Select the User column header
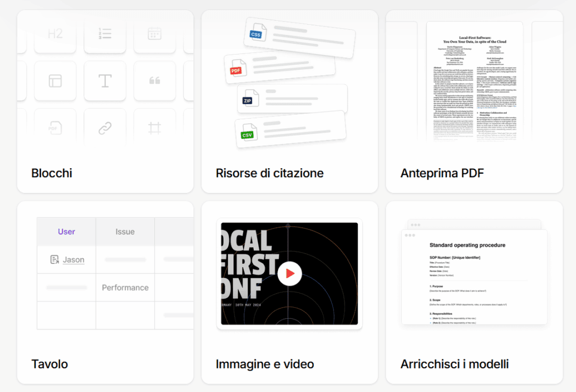Viewport: 576px width, 392px height. [x=66, y=232]
